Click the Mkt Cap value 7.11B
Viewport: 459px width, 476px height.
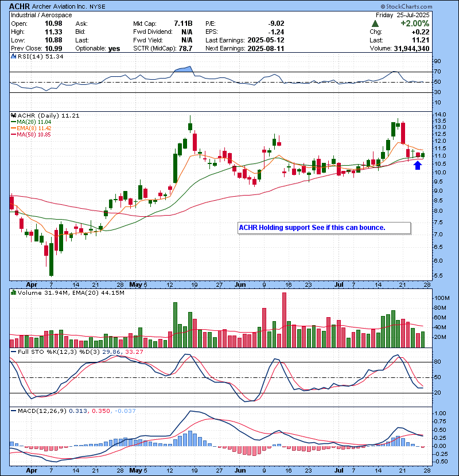pos(183,24)
